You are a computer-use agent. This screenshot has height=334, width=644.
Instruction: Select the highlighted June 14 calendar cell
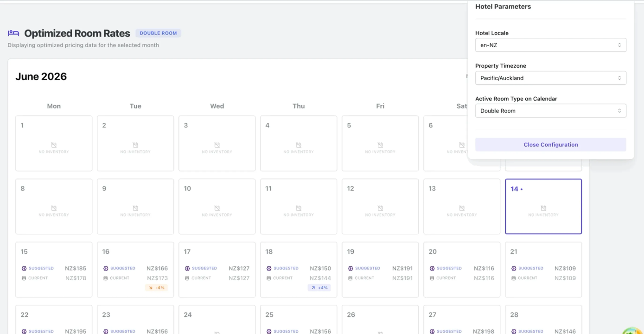pos(543,206)
